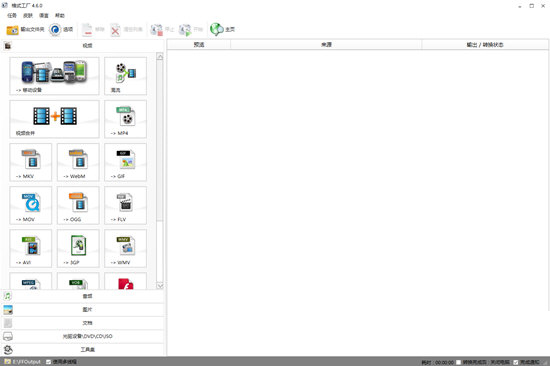Viewport: 550px width, 366px height.
Task: Choose the mobile device conversion tile
Action: pos(54,76)
